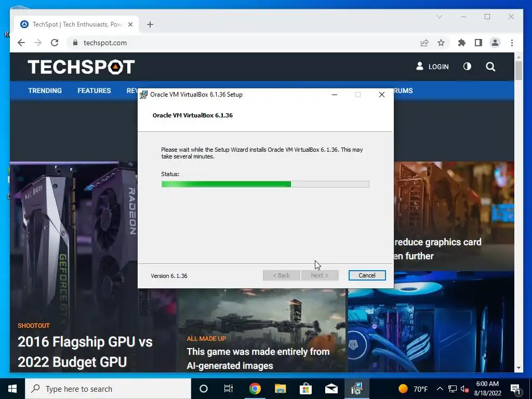Screen dimensions: 532x399
Task: Open Chrome extensions puzzle icon
Action: (462, 43)
